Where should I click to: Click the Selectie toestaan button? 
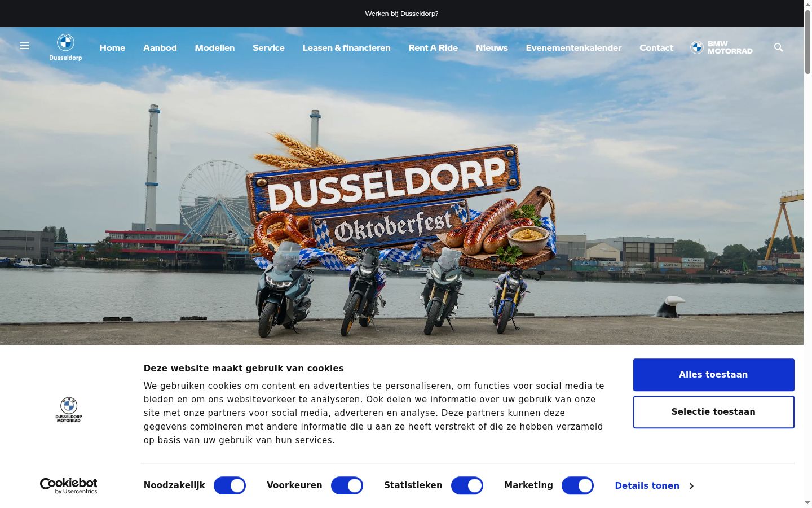713,412
